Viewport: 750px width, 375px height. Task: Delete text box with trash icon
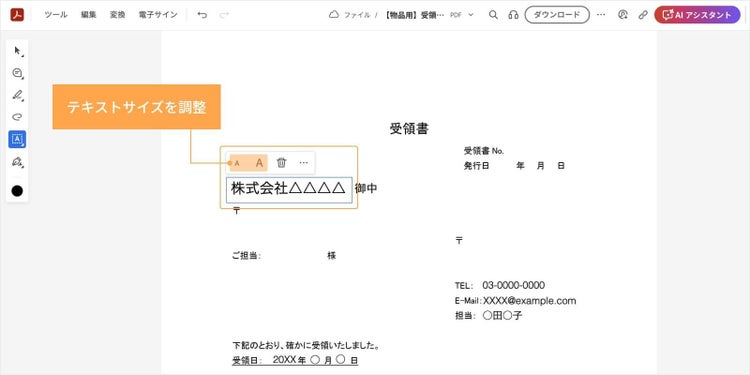pos(282,163)
